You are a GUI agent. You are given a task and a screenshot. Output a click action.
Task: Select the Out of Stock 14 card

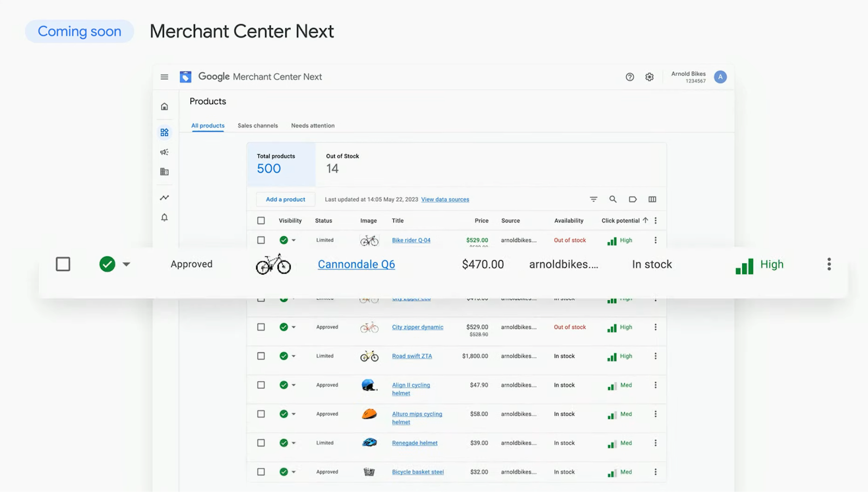click(x=342, y=165)
